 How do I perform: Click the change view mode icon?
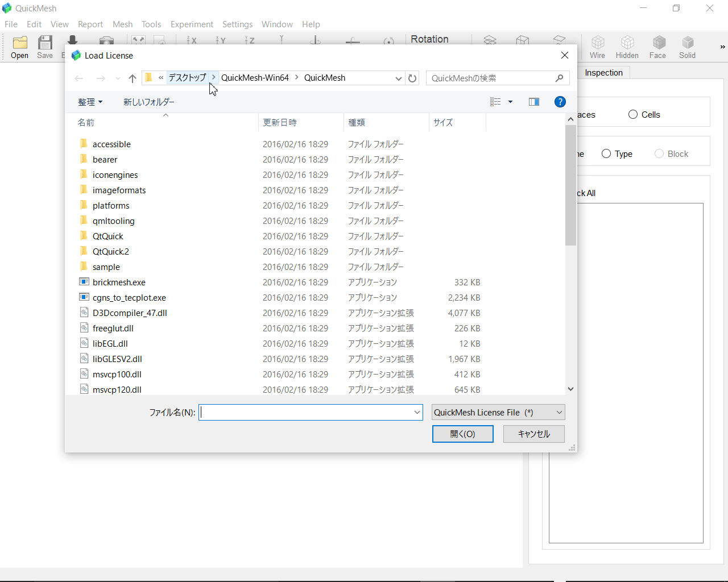495,102
